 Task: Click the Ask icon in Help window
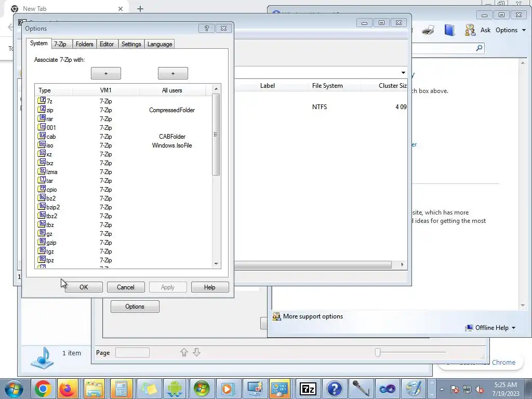(x=470, y=30)
